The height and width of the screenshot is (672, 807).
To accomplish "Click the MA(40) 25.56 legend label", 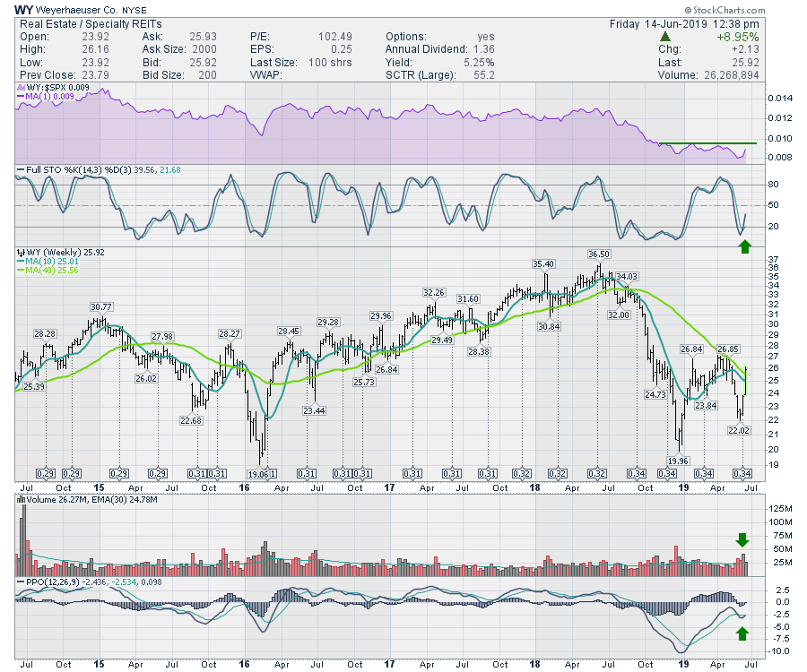I will click(x=52, y=270).
